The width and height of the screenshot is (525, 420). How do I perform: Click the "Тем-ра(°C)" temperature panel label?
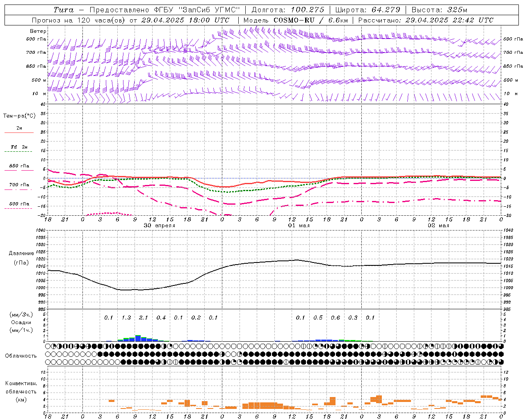19,116
